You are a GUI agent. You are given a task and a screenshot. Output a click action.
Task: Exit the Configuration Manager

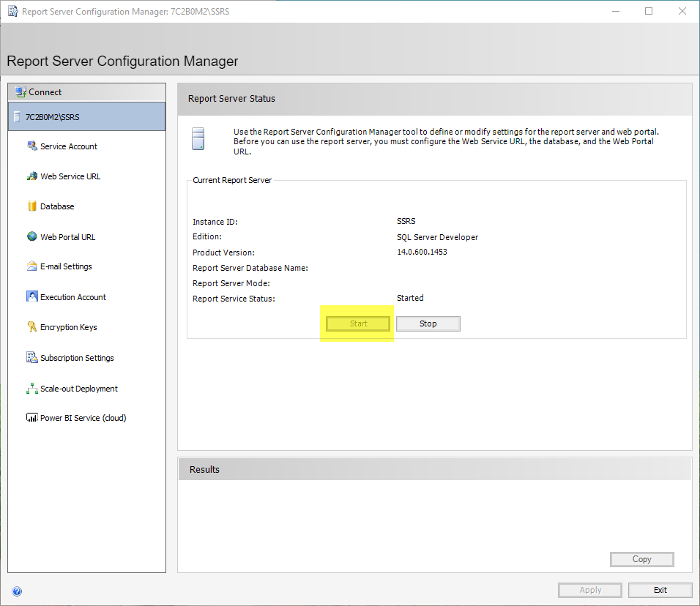[x=660, y=590]
